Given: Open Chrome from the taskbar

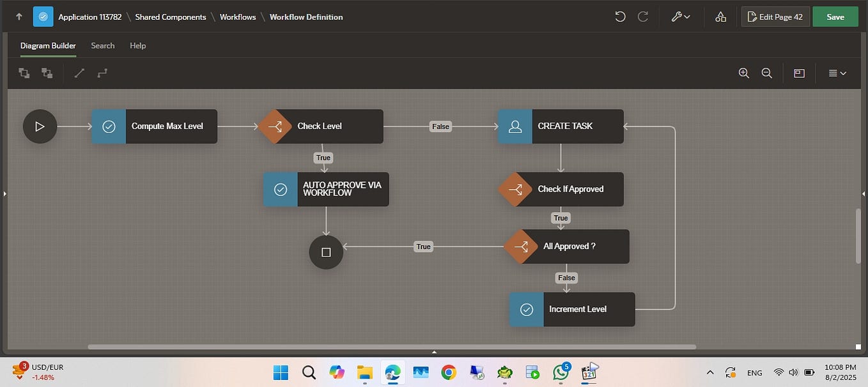Looking at the screenshot, I should point(449,372).
